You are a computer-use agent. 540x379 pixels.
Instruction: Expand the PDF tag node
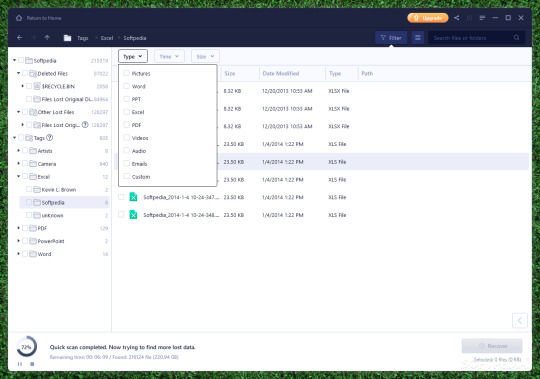(x=19, y=228)
